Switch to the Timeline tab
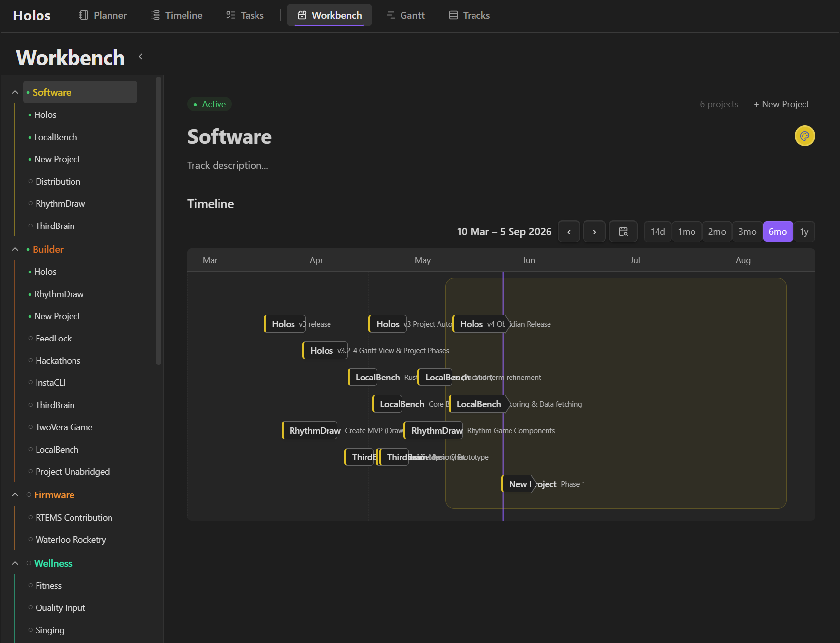 (177, 15)
